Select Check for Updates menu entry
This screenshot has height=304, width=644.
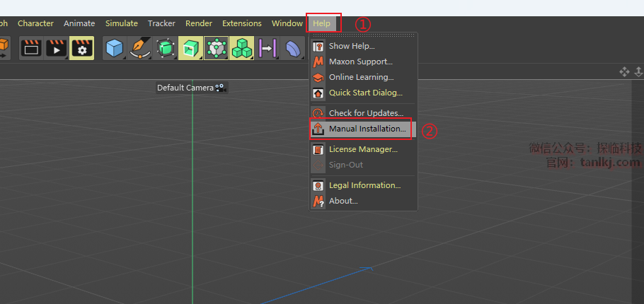[365, 113]
